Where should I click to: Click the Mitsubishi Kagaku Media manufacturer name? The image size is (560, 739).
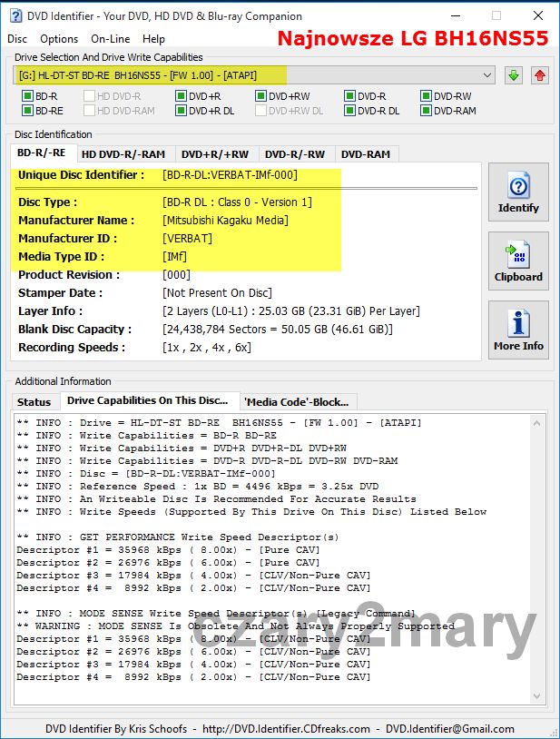[225, 220]
